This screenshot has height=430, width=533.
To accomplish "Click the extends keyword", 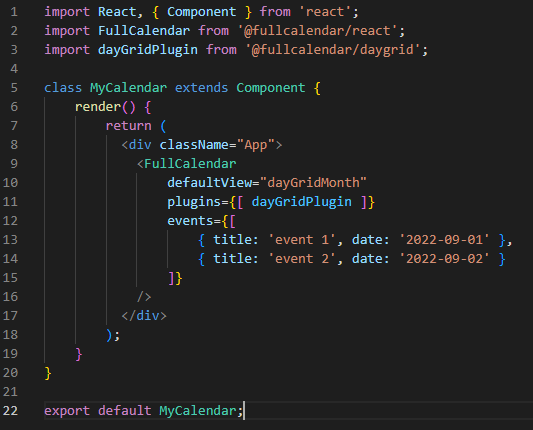I will pos(201,88).
